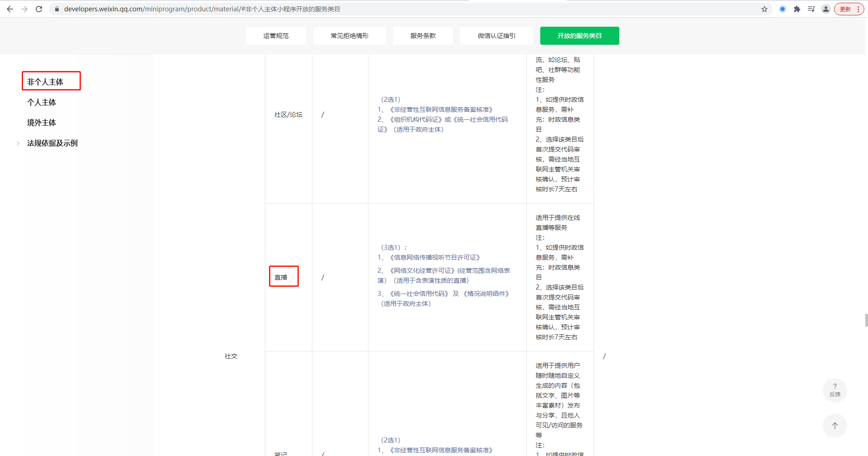Click the 直播 category cell
Image resolution: width=868 pixels, height=456 pixels.
point(281,277)
